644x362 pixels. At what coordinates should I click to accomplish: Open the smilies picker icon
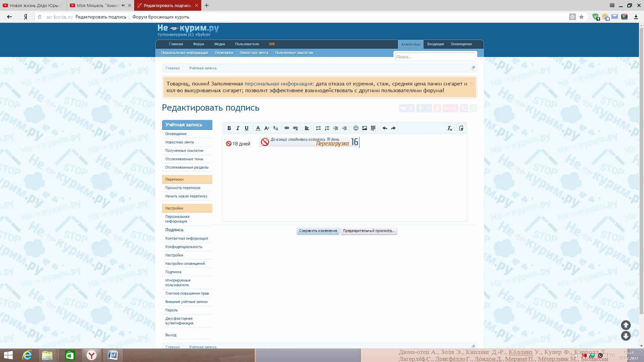pyautogui.click(x=356, y=128)
